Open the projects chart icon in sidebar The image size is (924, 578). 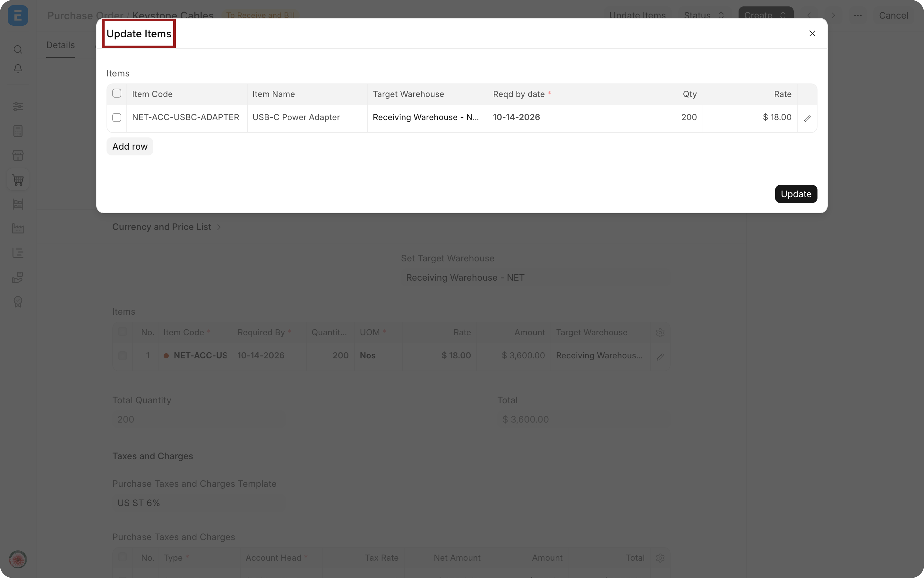pos(18,253)
